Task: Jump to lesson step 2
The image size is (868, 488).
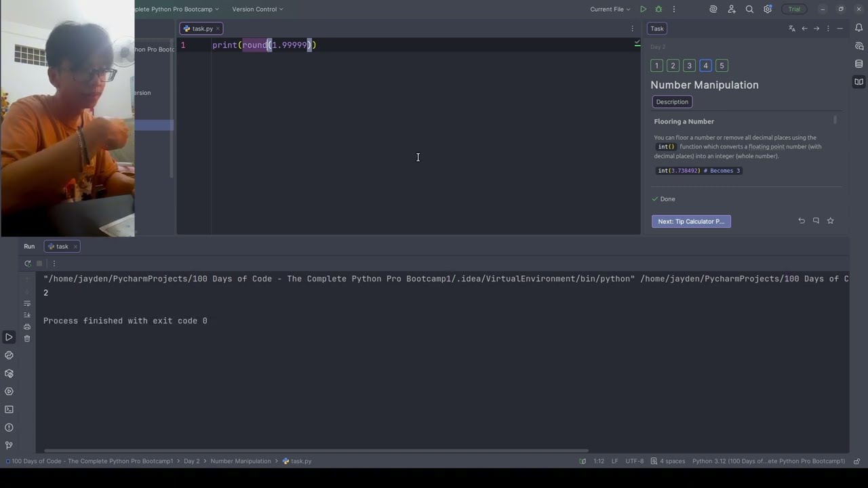Action: pos(673,66)
